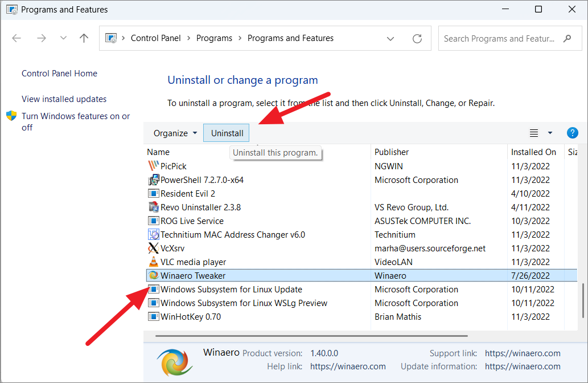Open the help question mark icon
This screenshot has width=588, height=383.
572,133
